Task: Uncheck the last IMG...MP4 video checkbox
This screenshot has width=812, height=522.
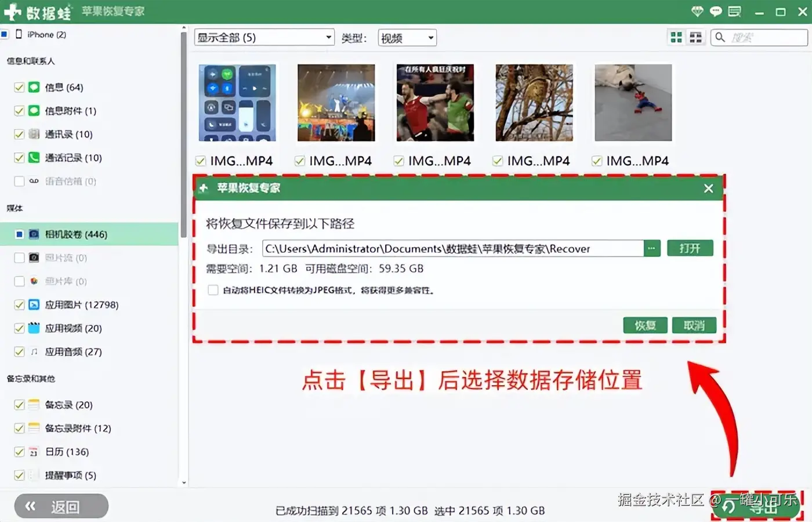Action: 597,161
